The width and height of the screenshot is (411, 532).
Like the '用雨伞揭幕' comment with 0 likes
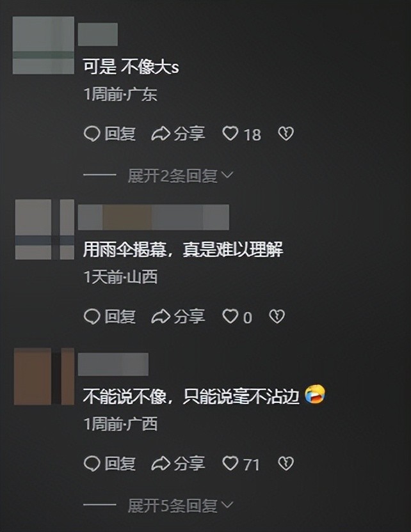[237, 317]
